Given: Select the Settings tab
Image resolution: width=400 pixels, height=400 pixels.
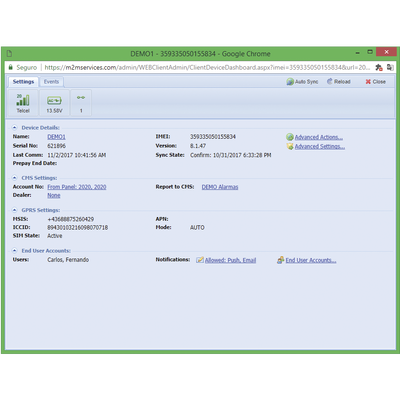Looking at the screenshot, I should pyautogui.click(x=23, y=82).
